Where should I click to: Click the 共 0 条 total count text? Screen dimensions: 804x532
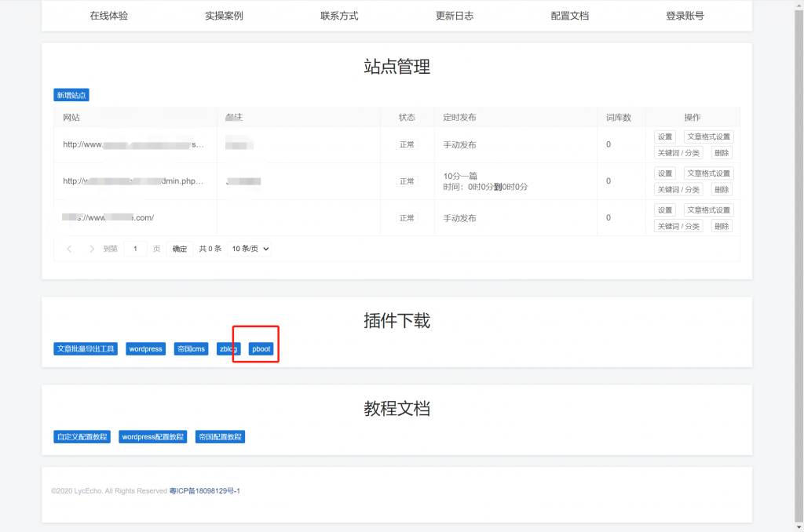(210, 249)
